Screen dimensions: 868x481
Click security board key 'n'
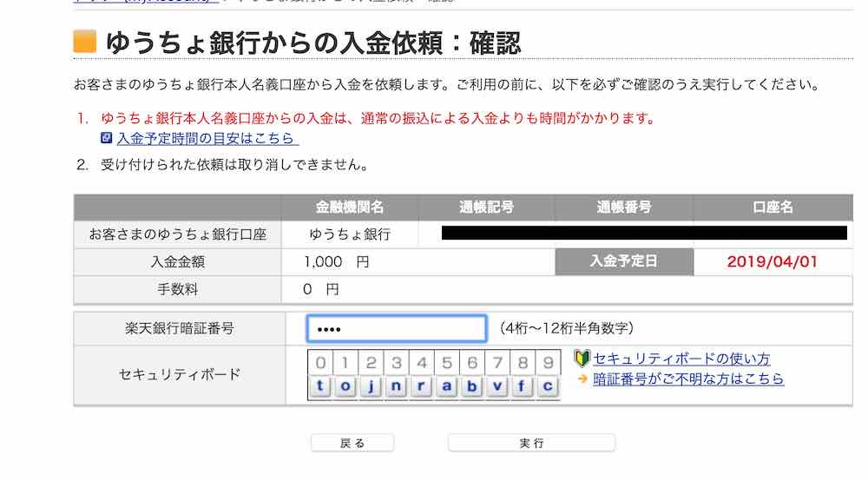(396, 386)
